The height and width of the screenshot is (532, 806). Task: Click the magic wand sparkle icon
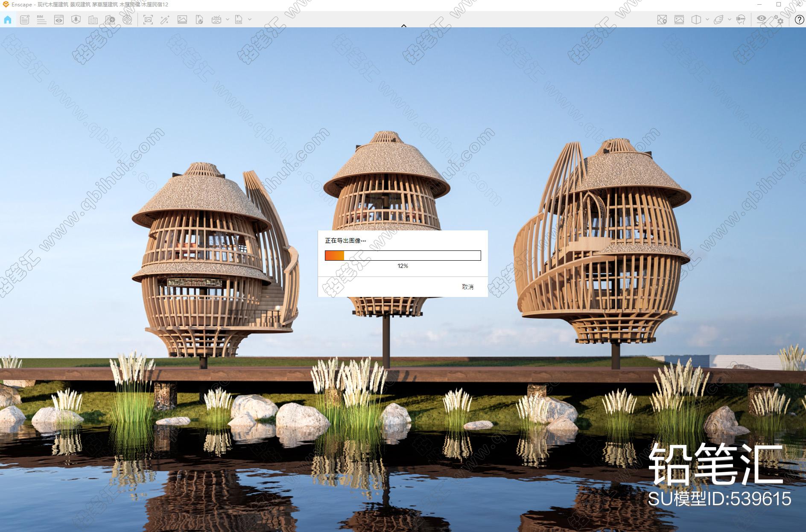point(165,20)
